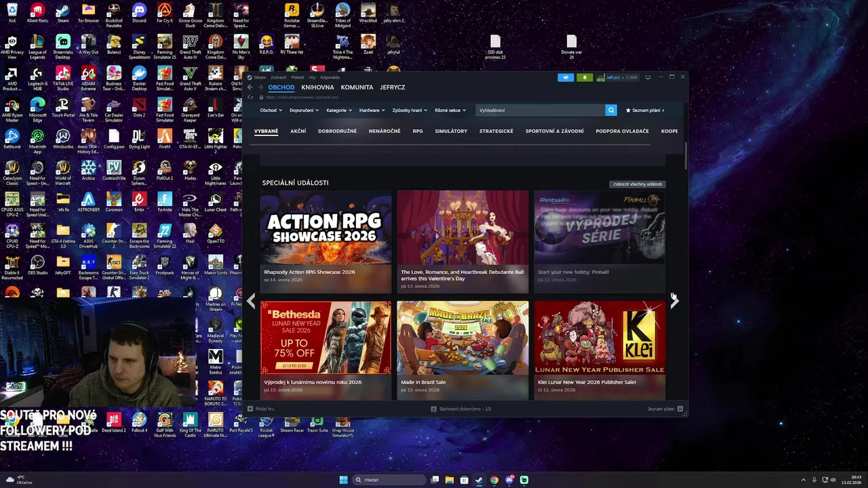
Task: Click the Steam icon in the taskbar
Action: (479, 480)
